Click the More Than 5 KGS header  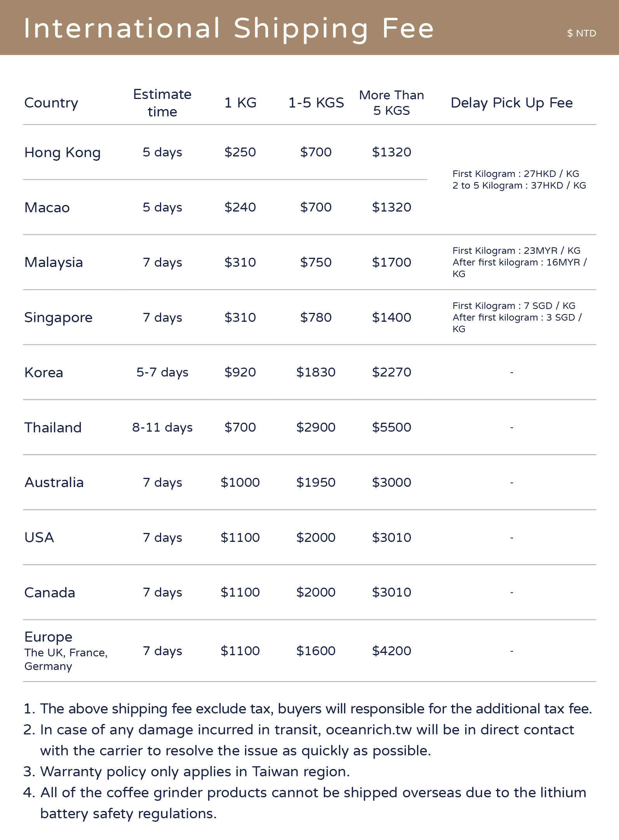coord(391,103)
